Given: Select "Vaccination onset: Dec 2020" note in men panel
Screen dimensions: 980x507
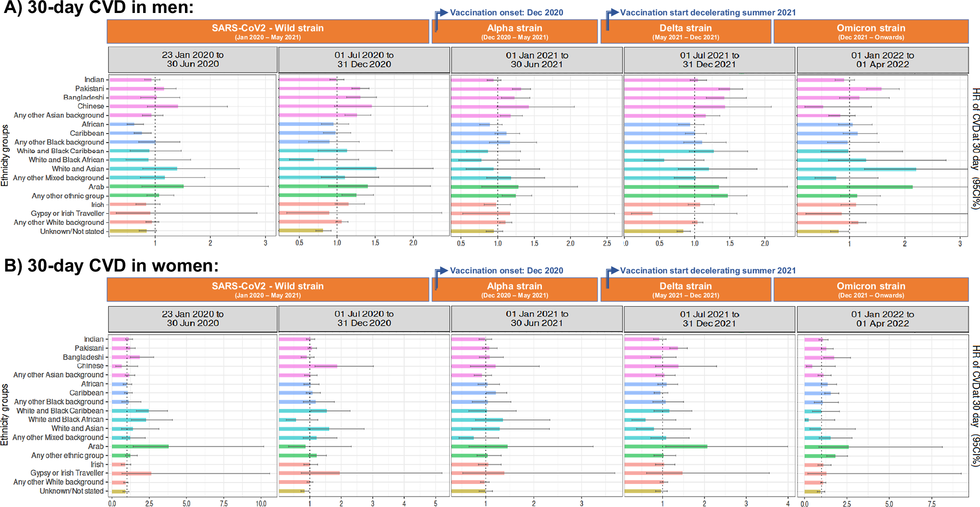Looking at the screenshot, I should click(506, 12).
